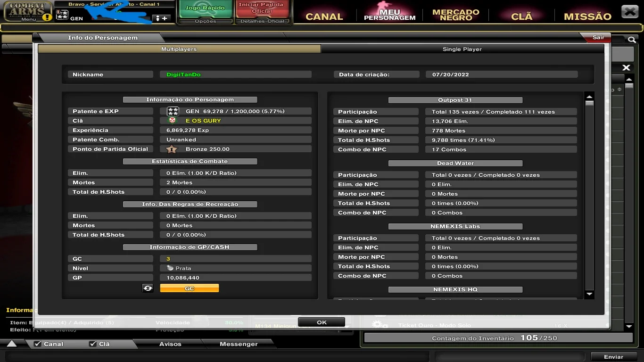This screenshot has height=362, width=644.
Task: Switch to the Multiplayers tab
Action: coord(179,49)
